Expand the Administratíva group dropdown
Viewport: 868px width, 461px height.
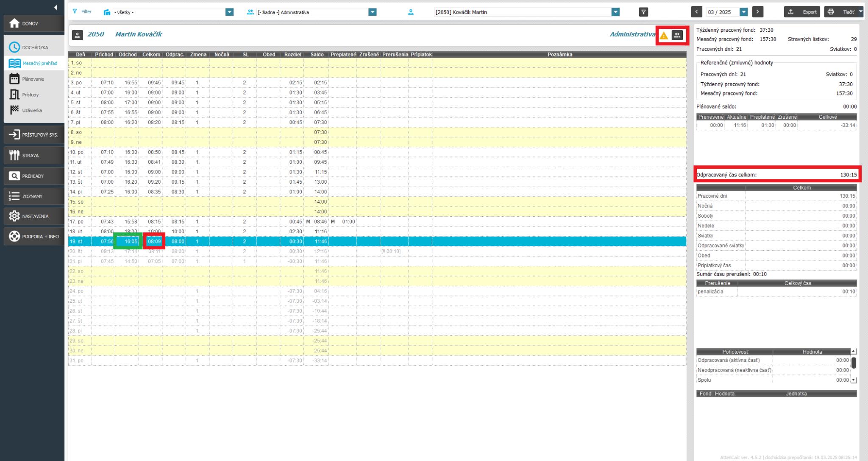click(x=373, y=12)
